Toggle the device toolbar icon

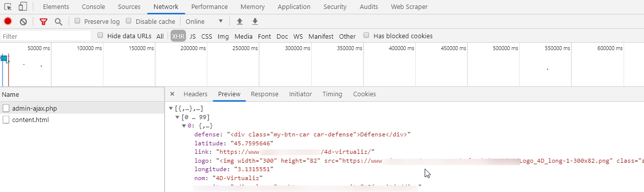click(x=23, y=7)
